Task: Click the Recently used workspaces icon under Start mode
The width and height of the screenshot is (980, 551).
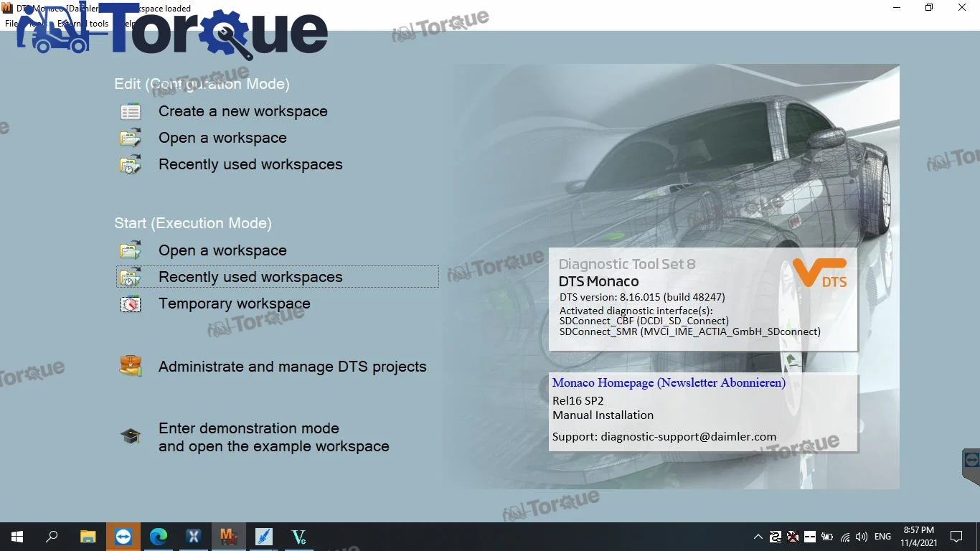Action: (131, 277)
